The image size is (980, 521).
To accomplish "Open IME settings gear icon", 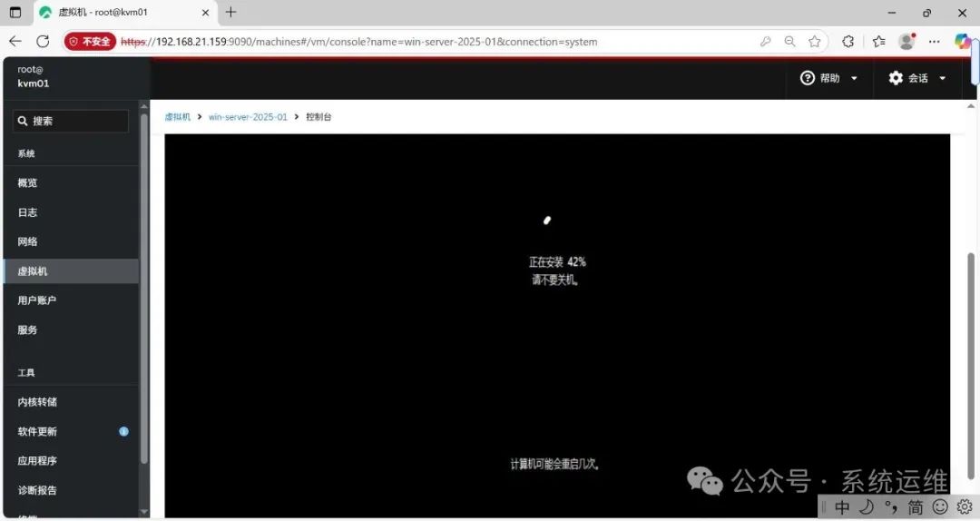I will point(964,506).
